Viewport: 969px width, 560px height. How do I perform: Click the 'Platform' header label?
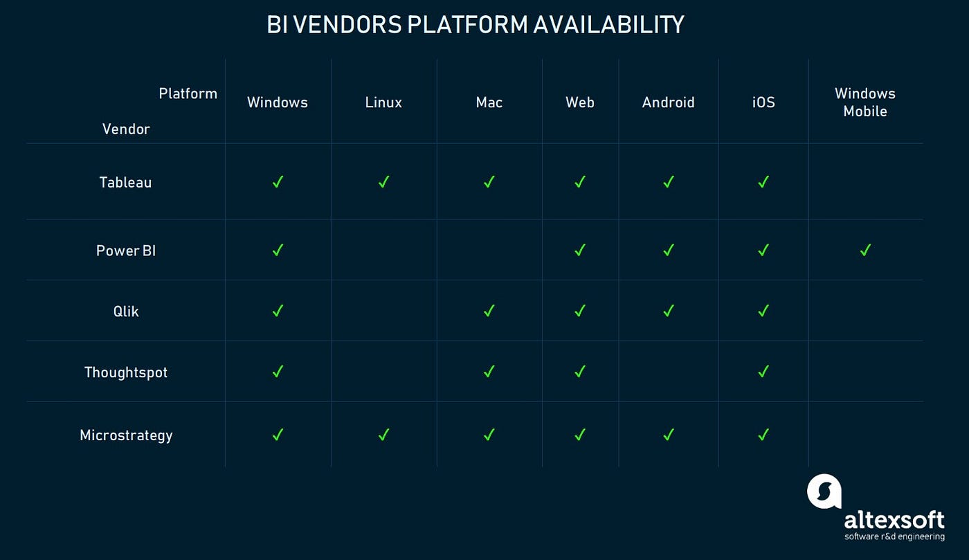point(188,93)
